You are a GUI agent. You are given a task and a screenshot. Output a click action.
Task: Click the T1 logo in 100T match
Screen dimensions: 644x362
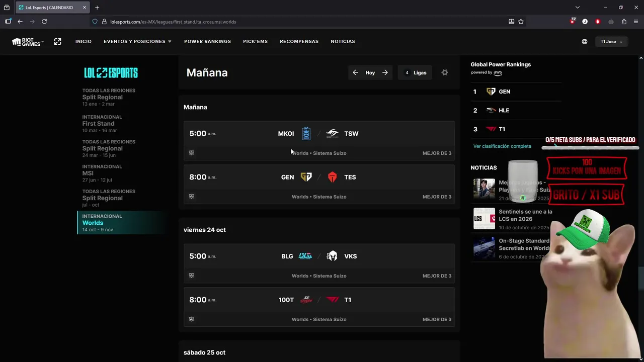tap(332, 300)
